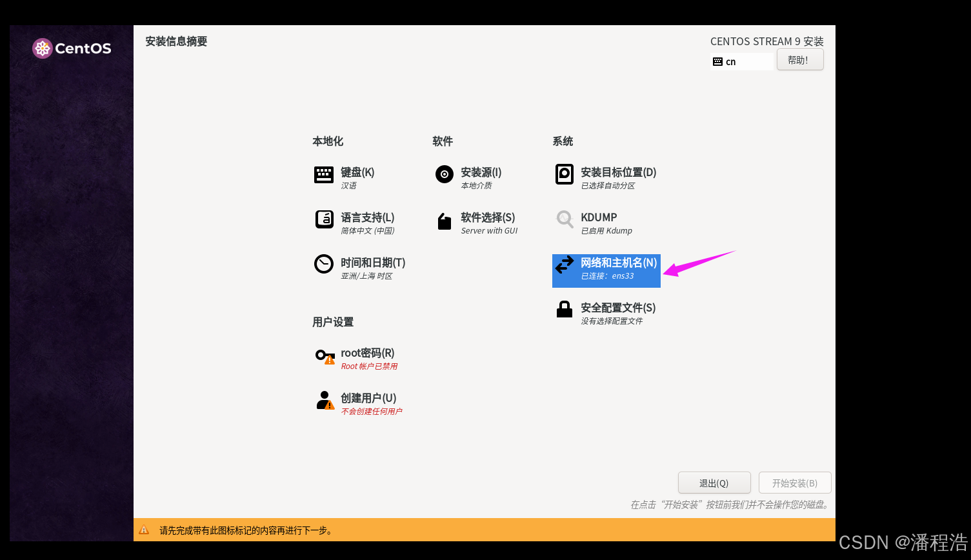
Task: Click the hard disk icon for 安装目标位置(D)
Action: (565, 174)
